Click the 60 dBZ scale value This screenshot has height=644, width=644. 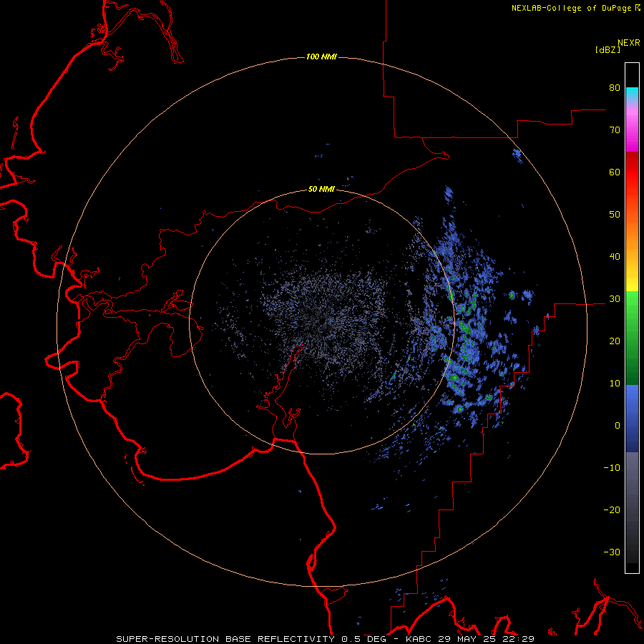tap(615, 172)
